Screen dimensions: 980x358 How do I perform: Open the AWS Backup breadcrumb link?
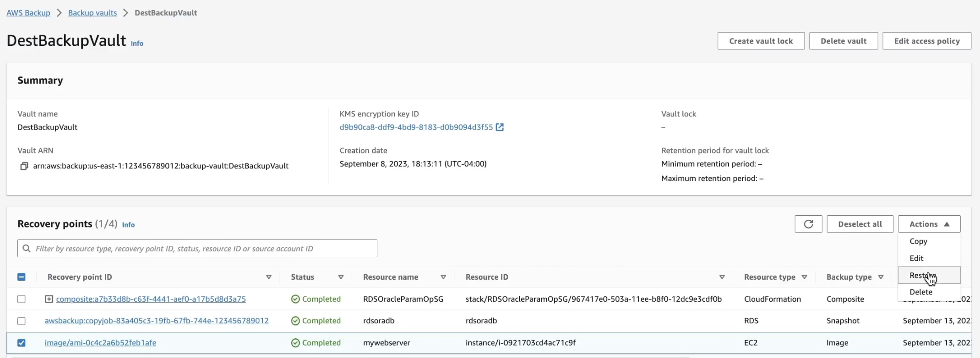(28, 13)
